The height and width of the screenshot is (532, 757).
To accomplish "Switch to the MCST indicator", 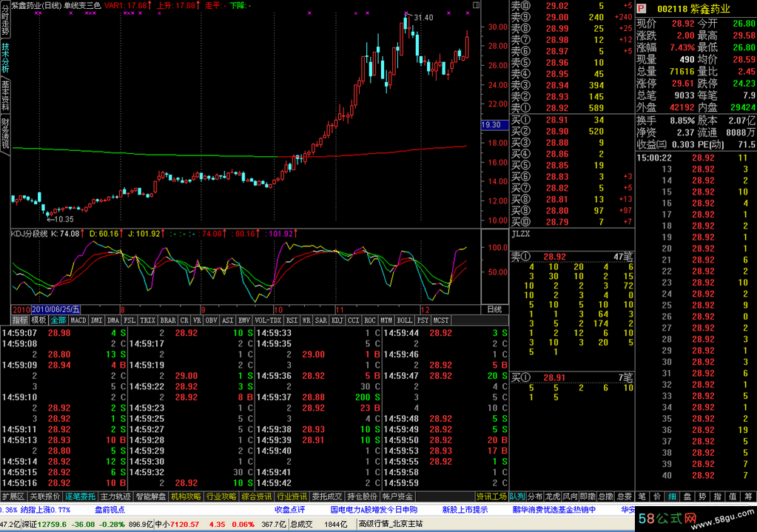I will 441,320.
